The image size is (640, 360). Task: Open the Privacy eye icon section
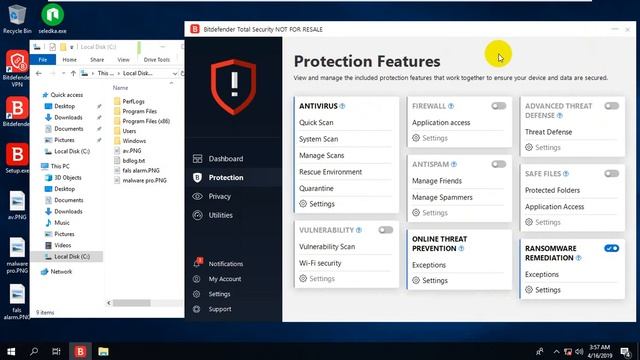(x=198, y=196)
